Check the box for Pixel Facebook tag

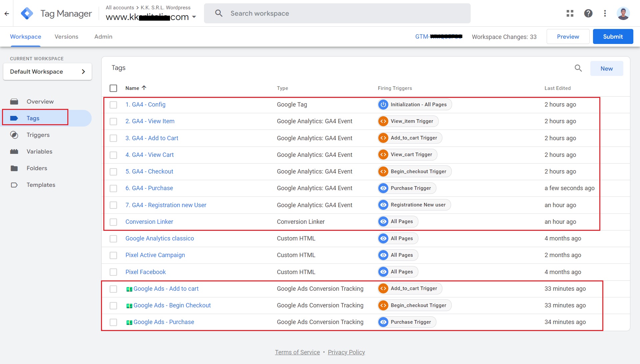pos(113,272)
